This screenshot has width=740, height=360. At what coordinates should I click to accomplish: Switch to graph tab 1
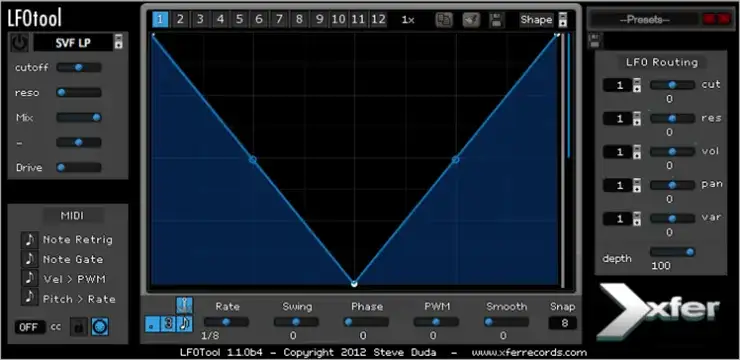pyautogui.click(x=160, y=20)
